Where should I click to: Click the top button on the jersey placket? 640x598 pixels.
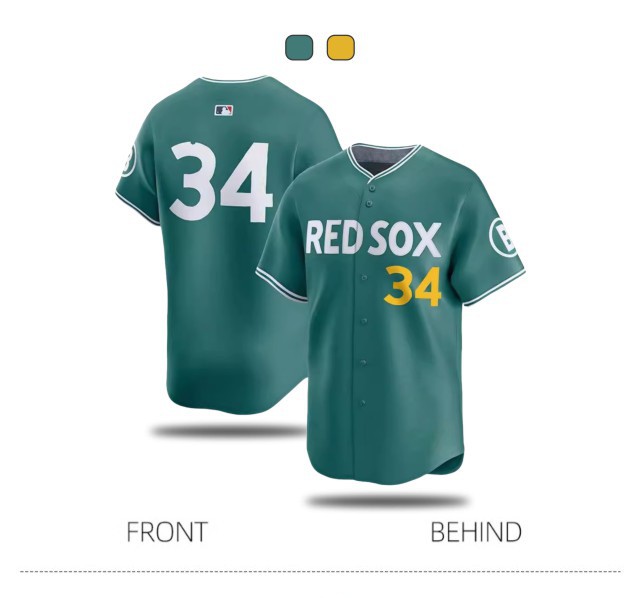[x=372, y=188]
